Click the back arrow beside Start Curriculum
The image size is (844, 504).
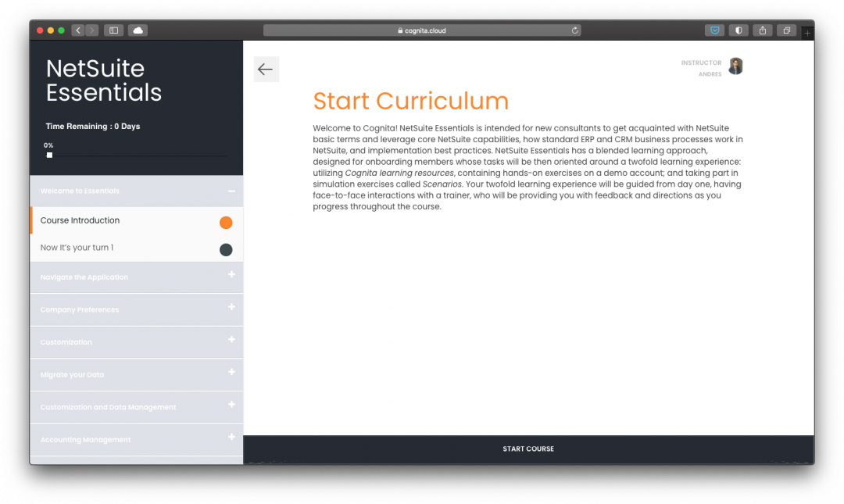pos(266,69)
